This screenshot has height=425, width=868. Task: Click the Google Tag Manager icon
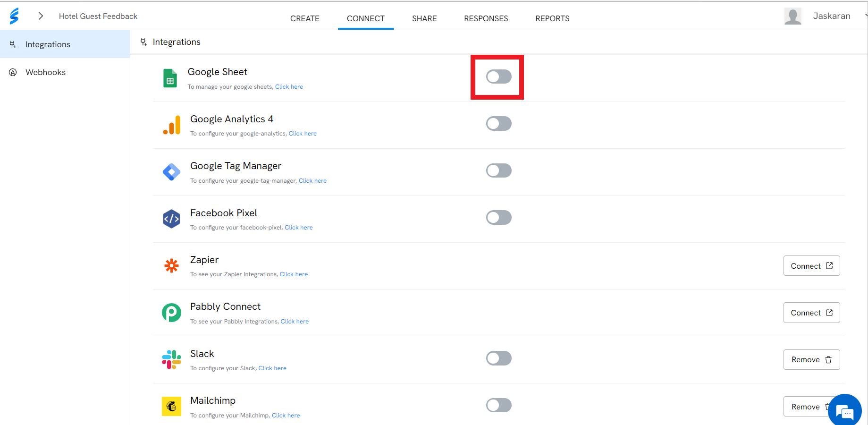coord(171,172)
